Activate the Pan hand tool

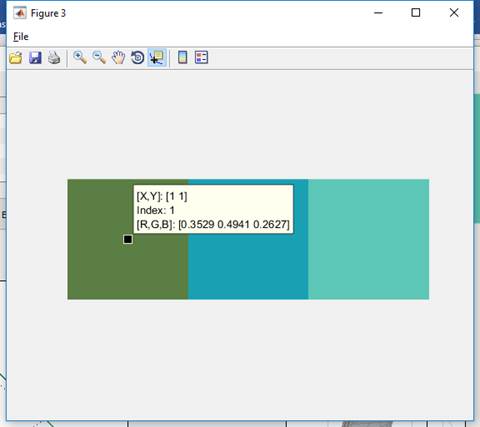[x=118, y=58]
